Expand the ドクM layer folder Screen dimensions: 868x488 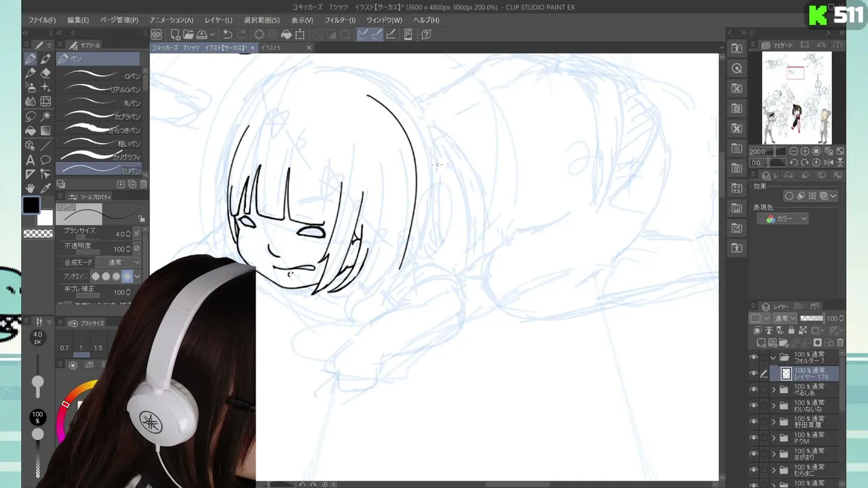tap(773, 438)
